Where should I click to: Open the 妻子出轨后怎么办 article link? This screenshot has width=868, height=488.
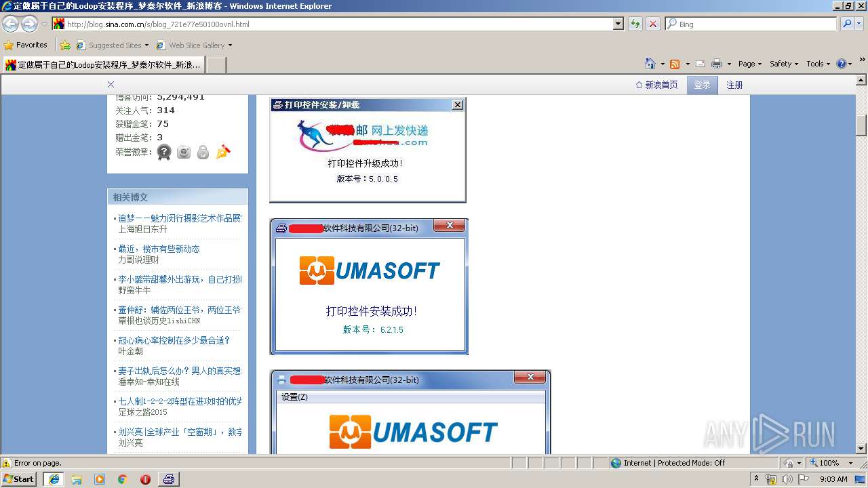[180, 371]
